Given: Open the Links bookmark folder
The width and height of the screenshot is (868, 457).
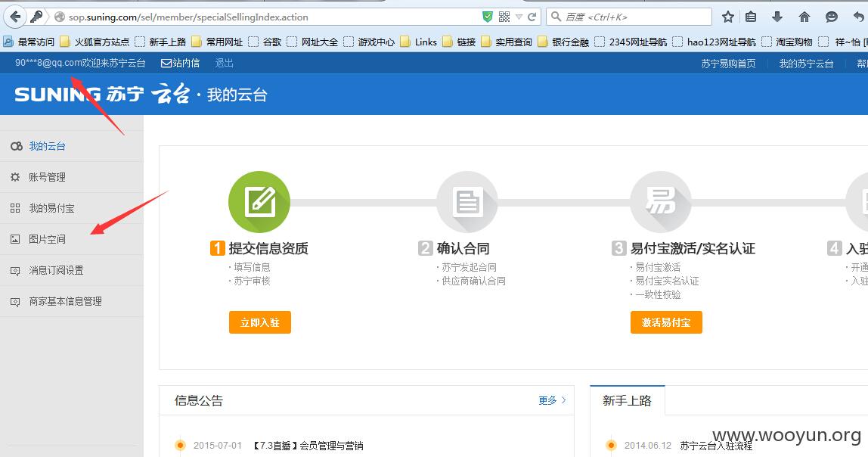Looking at the screenshot, I should point(419,42).
